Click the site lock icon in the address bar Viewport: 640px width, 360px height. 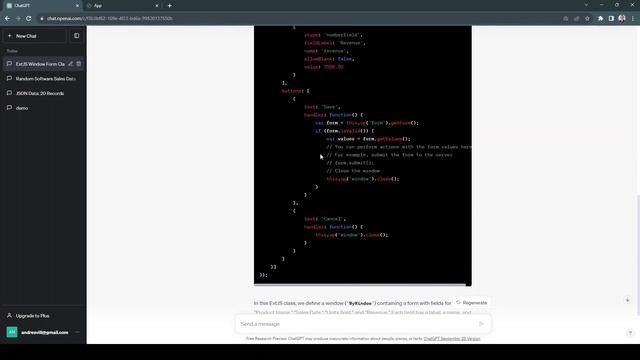[42, 18]
